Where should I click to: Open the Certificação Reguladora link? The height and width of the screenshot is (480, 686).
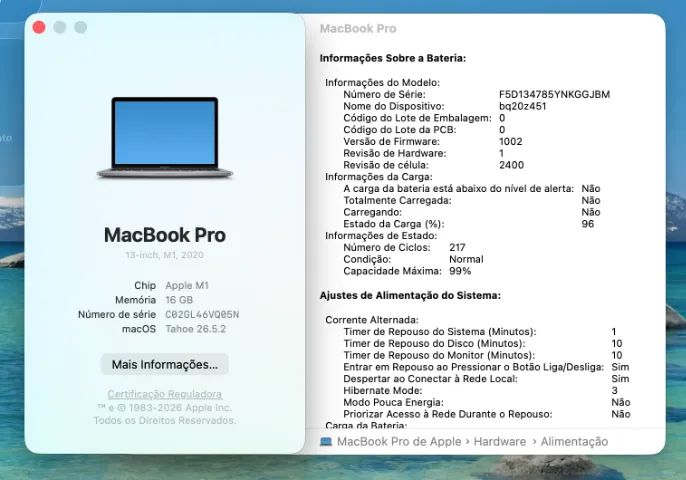pos(164,394)
